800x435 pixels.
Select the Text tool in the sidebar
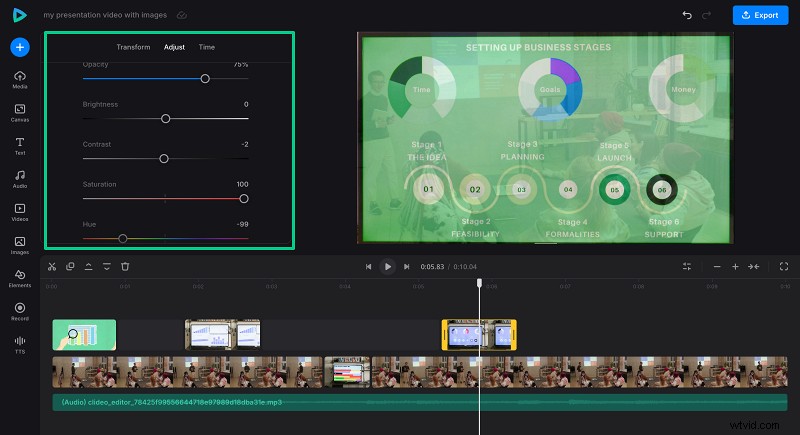click(20, 144)
